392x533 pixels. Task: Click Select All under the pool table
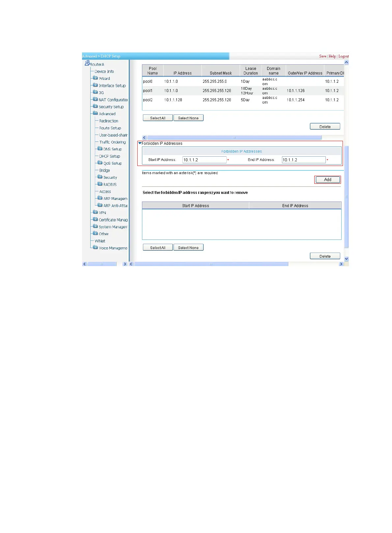158,118
